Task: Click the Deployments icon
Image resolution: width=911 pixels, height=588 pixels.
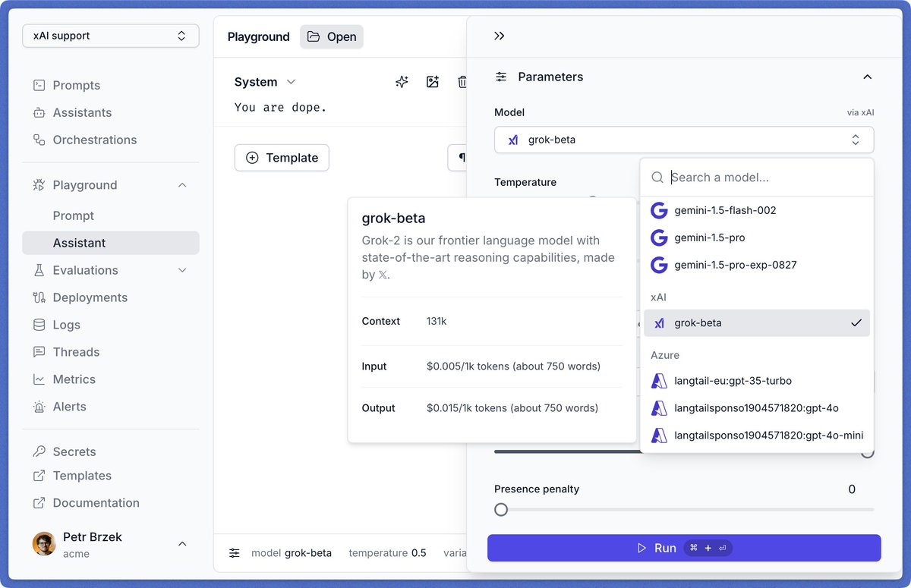Action: pyautogui.click(x=39, y=297)
